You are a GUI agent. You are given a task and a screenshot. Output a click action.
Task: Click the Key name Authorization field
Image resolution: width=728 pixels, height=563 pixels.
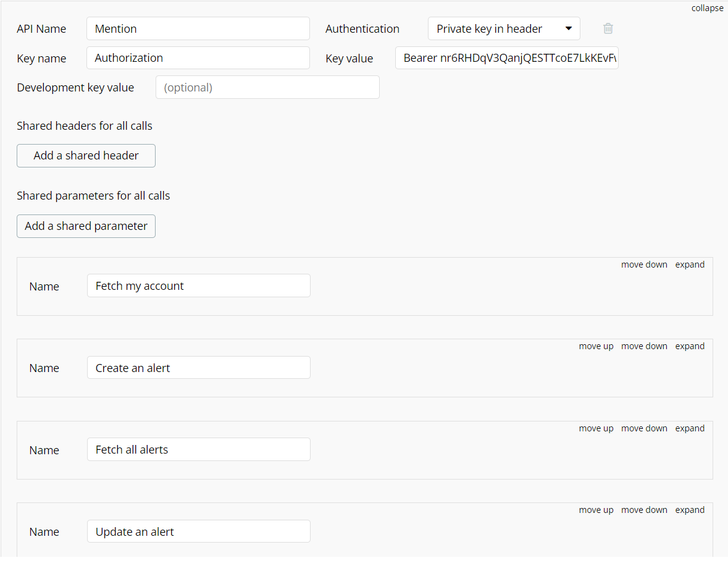point(198,58)
